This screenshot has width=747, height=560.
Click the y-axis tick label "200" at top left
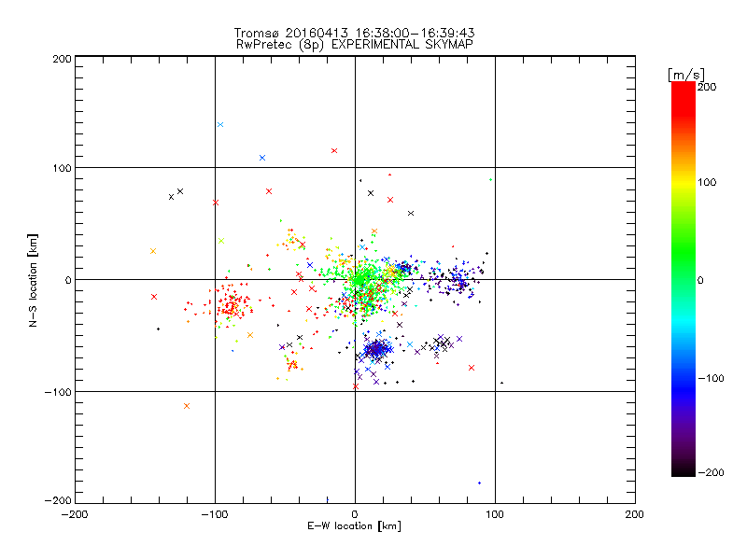pyautogui.click(x=63, y=59)
